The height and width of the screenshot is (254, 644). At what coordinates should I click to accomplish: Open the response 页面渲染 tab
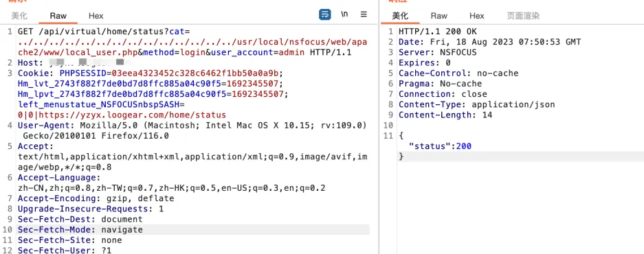[523, 16]
